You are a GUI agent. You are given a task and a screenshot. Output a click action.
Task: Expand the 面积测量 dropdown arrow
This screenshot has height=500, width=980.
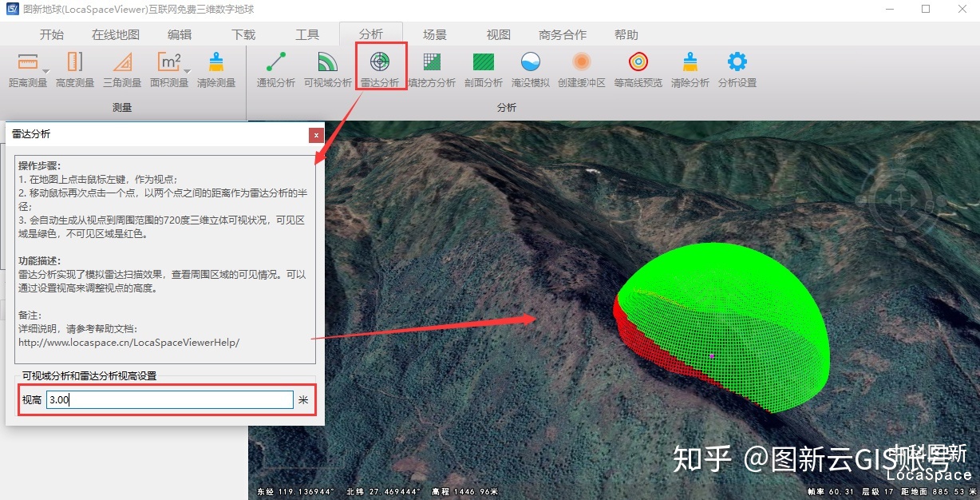187,72
